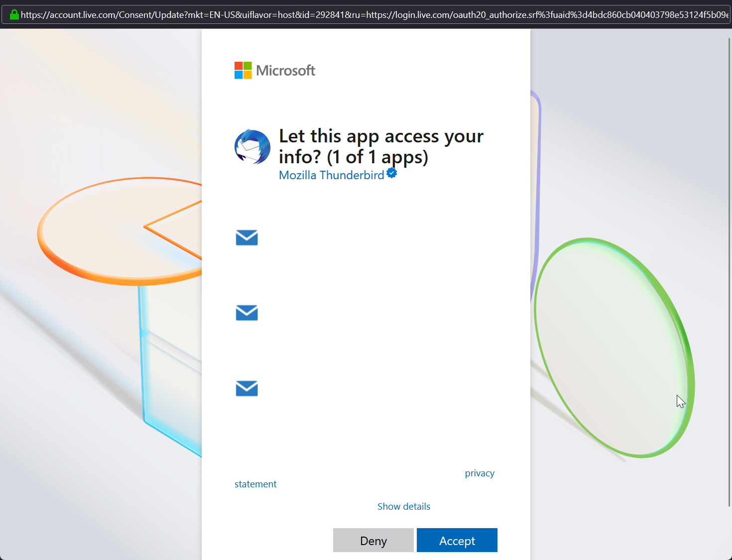Click the top mail envelope permission icon
Screen dimensions: 732x560
246,238
